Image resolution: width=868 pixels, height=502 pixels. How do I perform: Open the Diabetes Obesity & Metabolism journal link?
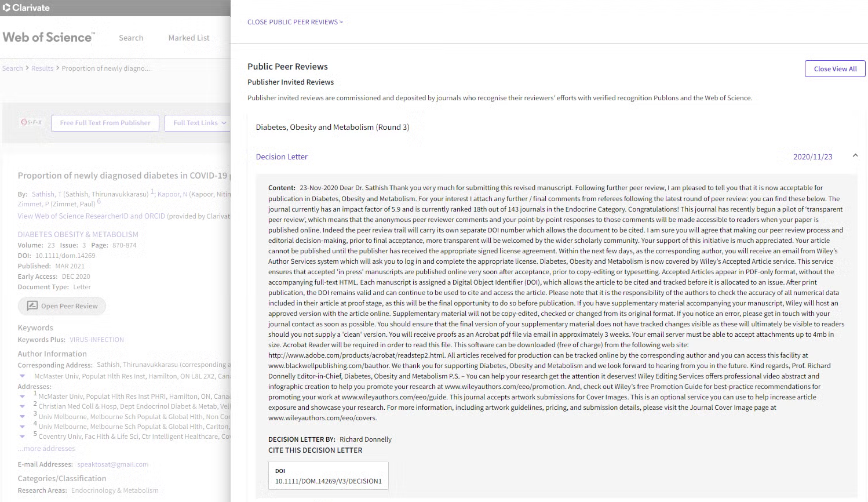coord(78,234)
